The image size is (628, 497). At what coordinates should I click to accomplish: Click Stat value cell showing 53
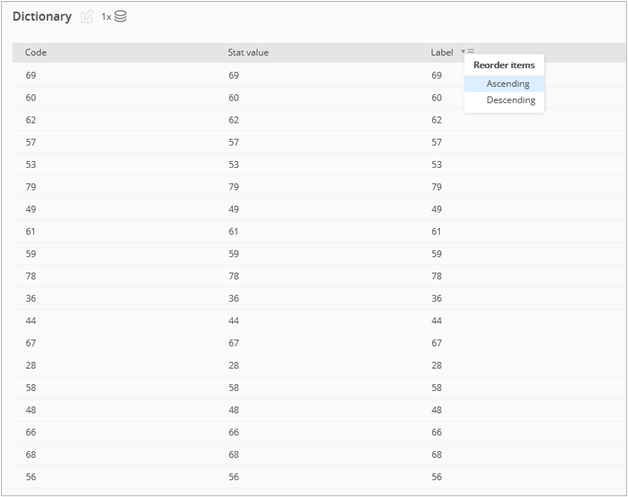[x=233, y=165]
